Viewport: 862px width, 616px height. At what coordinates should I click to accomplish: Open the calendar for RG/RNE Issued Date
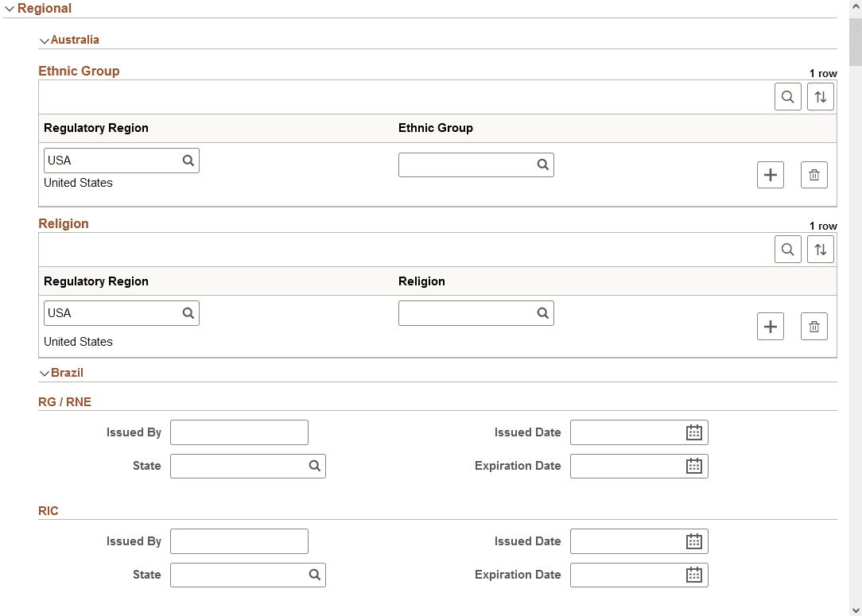(x=693, y=432)
